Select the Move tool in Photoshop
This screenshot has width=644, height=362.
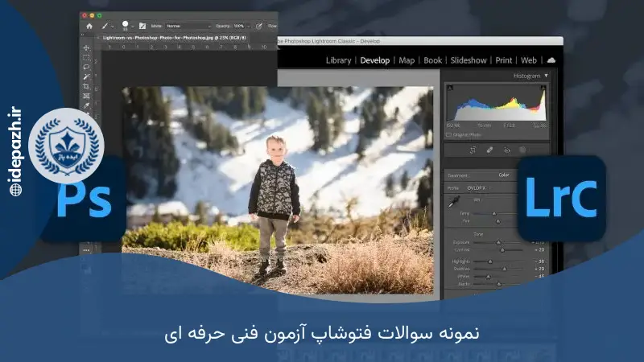point(86,48)
